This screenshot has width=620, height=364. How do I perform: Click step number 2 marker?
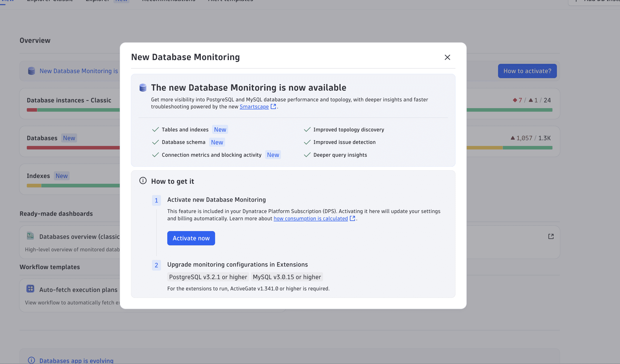[157, 265]
